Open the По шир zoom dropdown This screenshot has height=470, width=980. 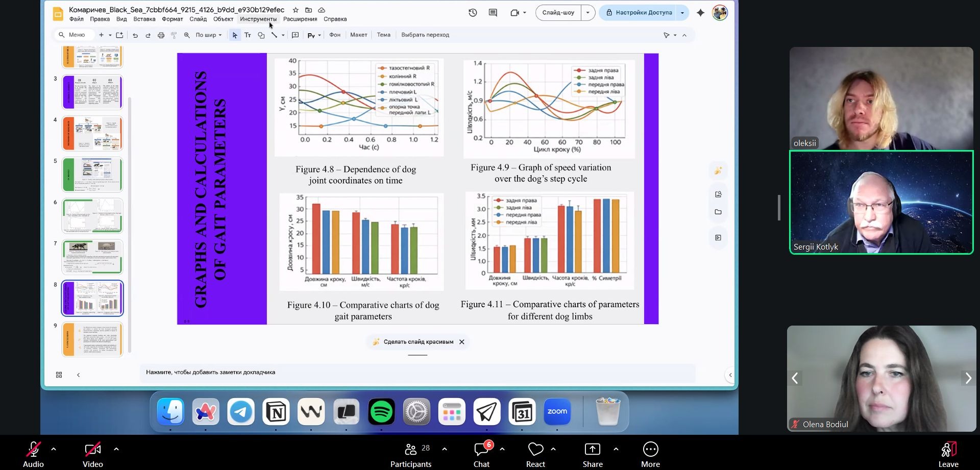(209, 35)
